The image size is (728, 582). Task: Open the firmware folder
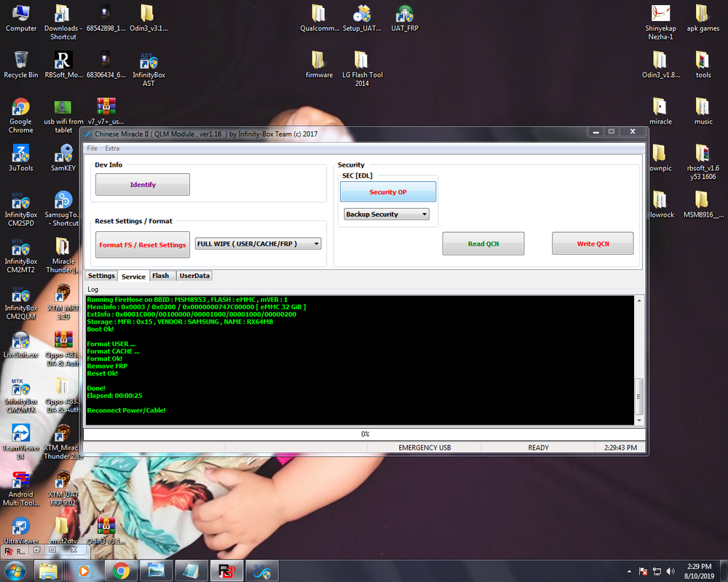click(x=320, y=65)
